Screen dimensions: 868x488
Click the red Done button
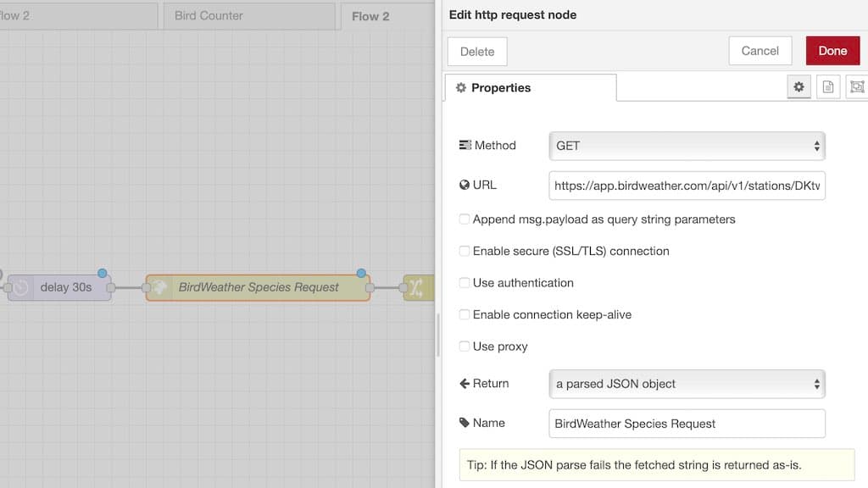point(832,51)
